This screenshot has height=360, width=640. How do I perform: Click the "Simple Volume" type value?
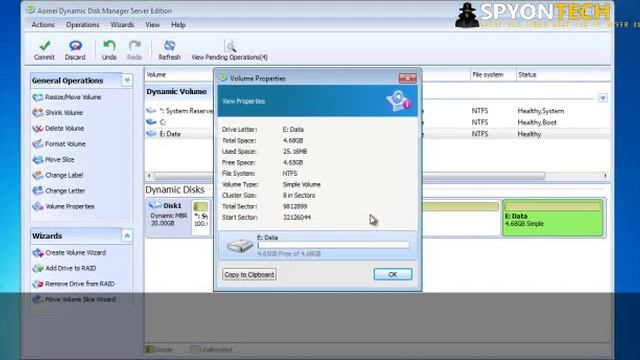302,184
